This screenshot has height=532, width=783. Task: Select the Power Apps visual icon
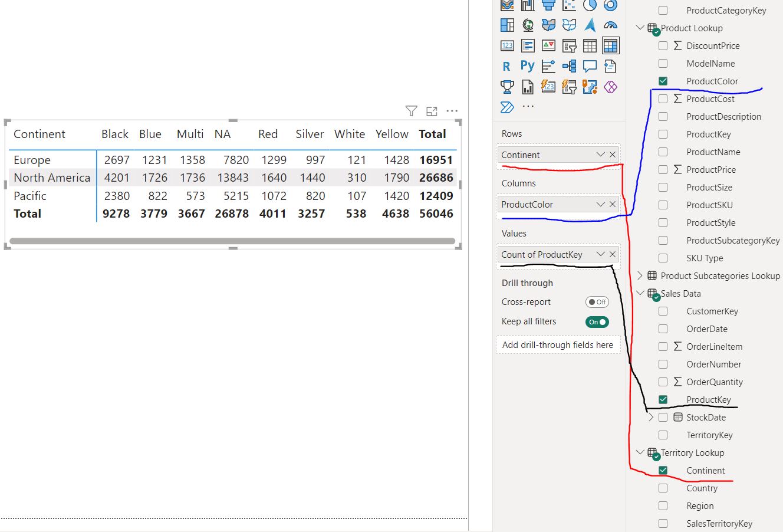pos(610,87)
